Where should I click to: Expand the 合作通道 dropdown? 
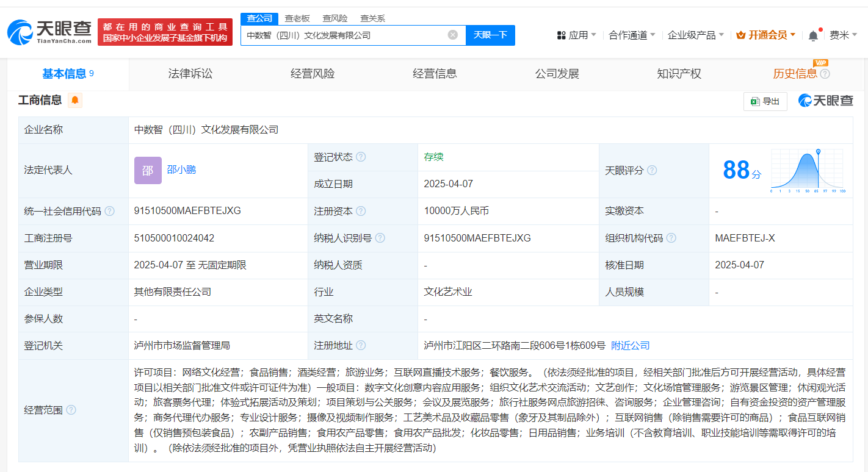pyautogui.click(x=632, y=35)
